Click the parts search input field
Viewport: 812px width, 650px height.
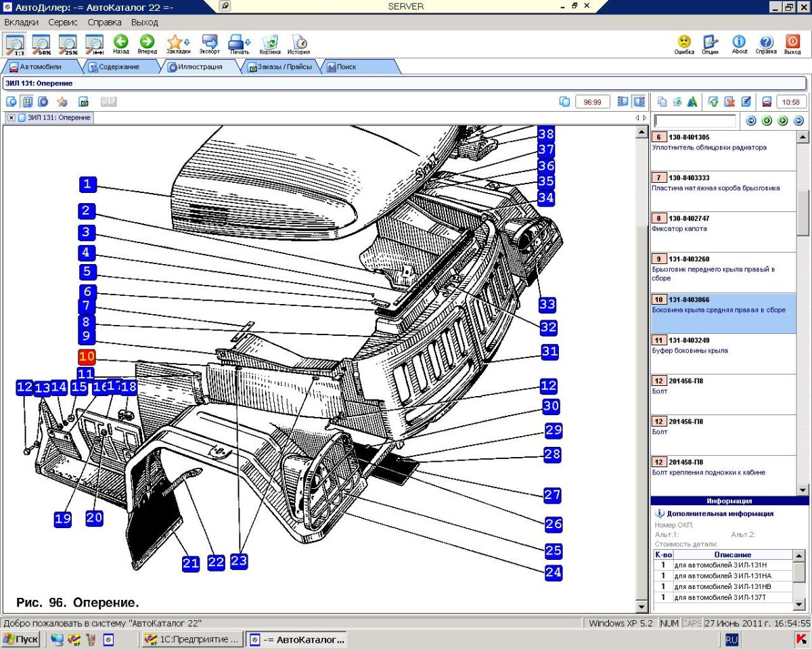pyautogui.click(x=695, y=121)
